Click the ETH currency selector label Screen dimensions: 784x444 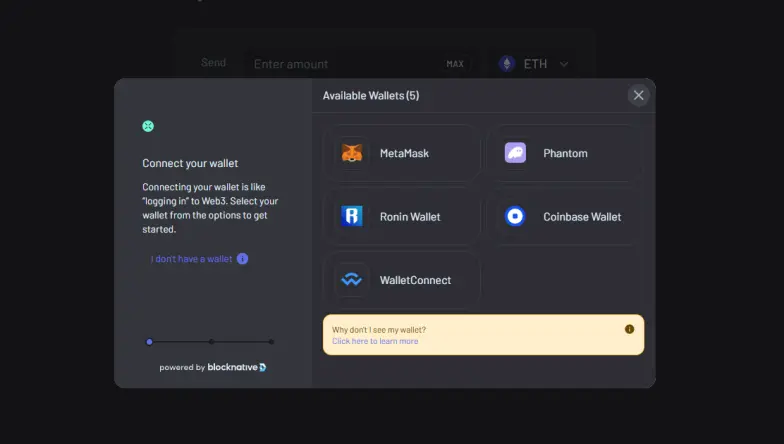coord(535,64)
